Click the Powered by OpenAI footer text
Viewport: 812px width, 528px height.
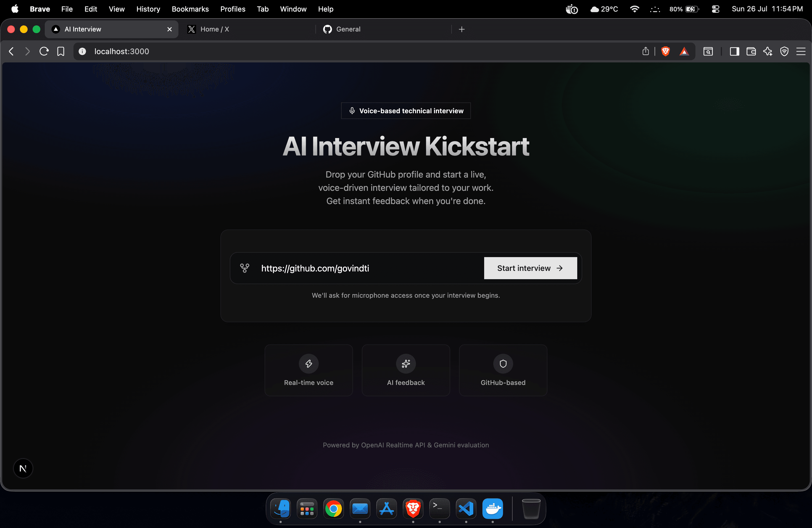pyautogui.click(x=406, y=445)
